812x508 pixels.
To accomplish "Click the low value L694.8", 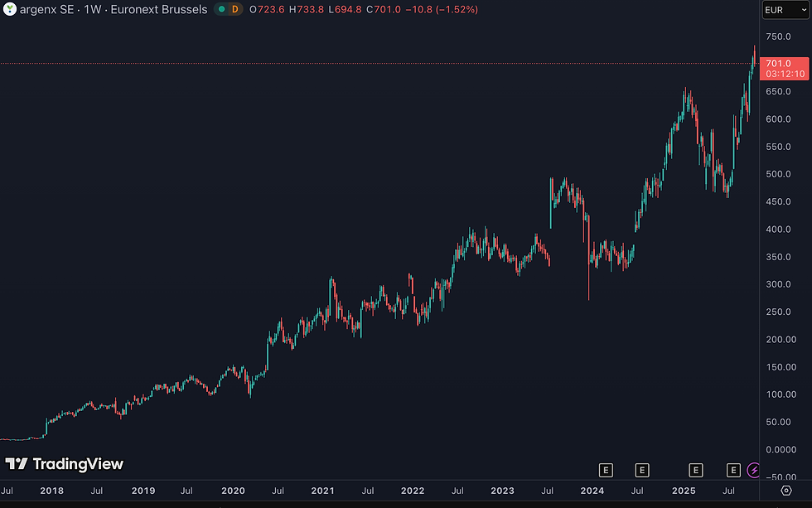I will [345, 9].
